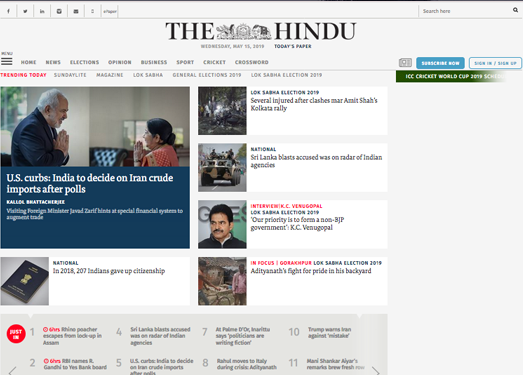This screenshot has height=375, width=523.
Task: Open Adityanath's fight for pride headline
Action: tap(311, 271)
